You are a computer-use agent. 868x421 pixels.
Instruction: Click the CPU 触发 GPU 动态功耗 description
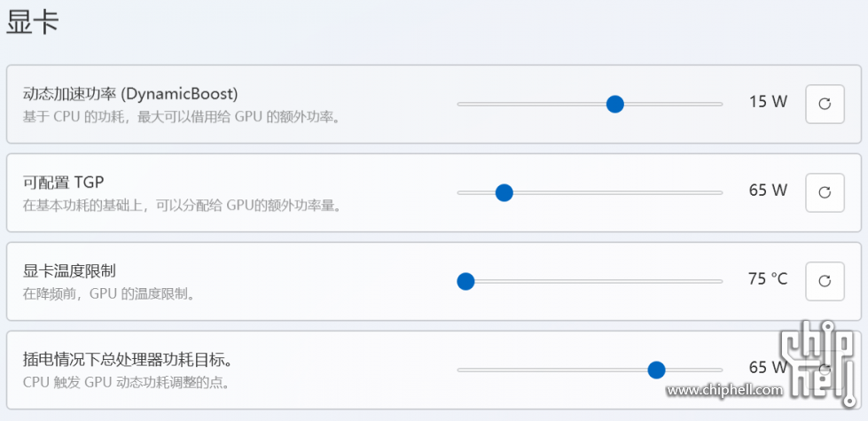click(126, 383)
